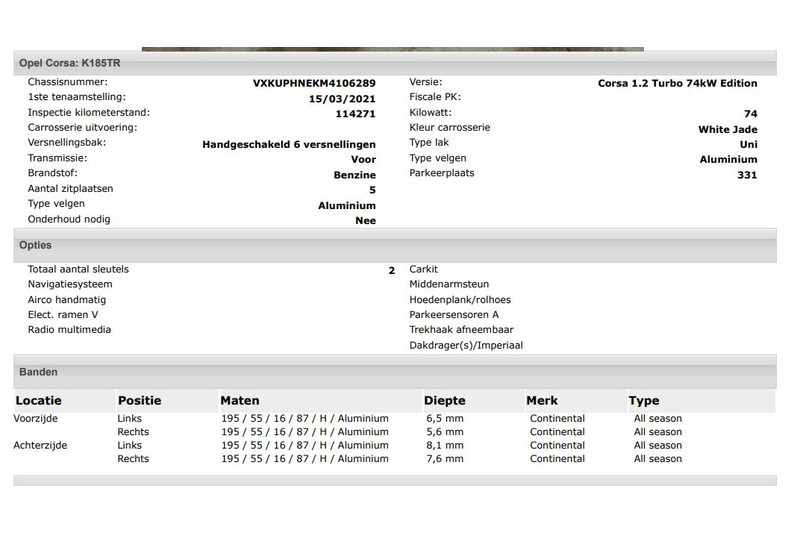Click the Navigatiesysteem option
This screenshot has height=533, width=800.
[x=70, y=284]
